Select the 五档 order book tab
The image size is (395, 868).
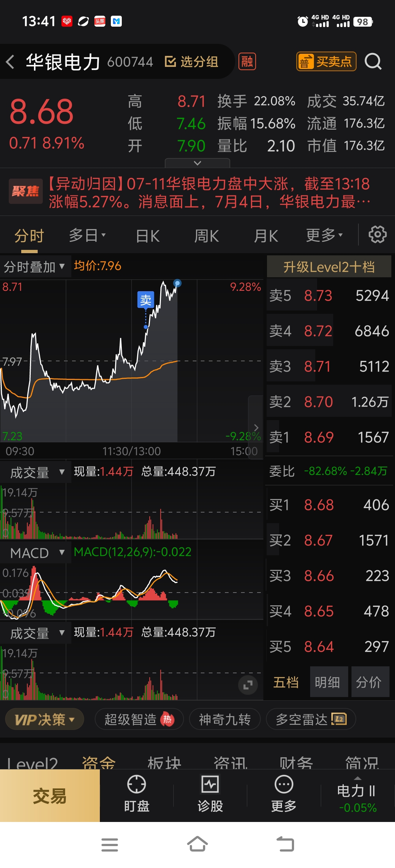click(286, 682)
